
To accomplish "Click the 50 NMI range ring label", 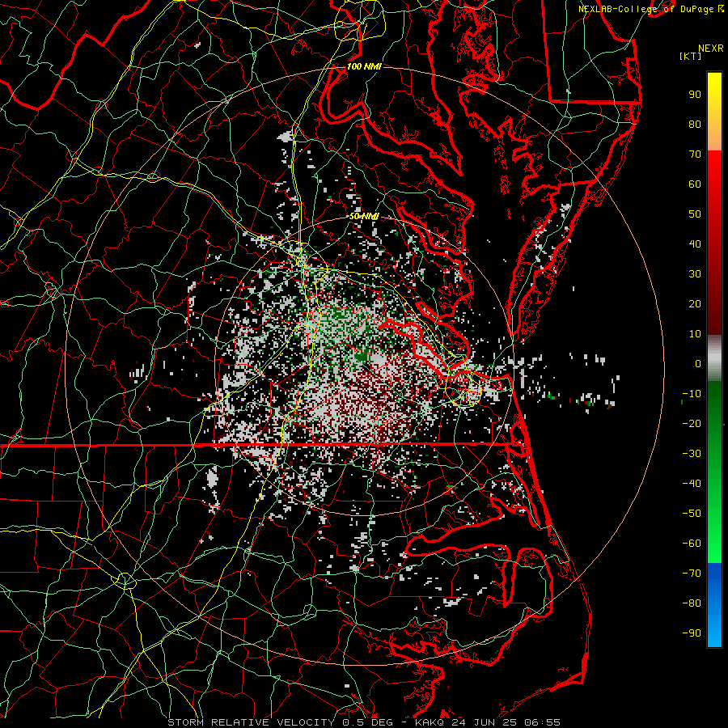I will coord(364,216).
